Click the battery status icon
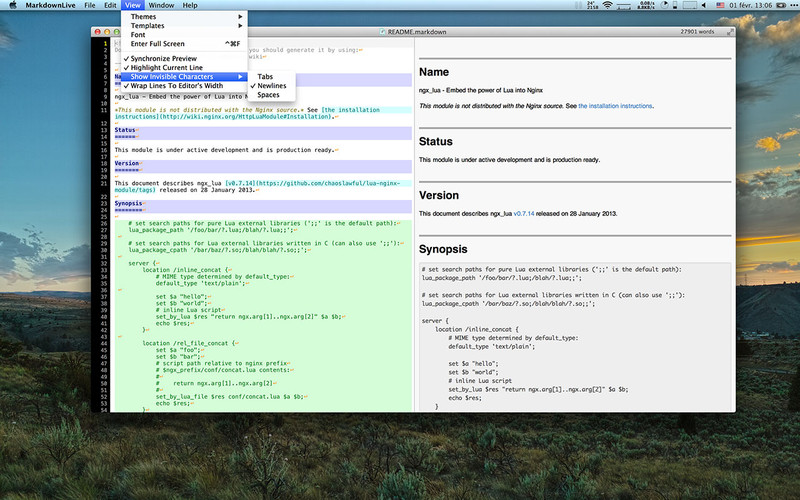Image resolution: width=800 pixels, height=500 pixels. pyautogui.click(x=781, y=5)
